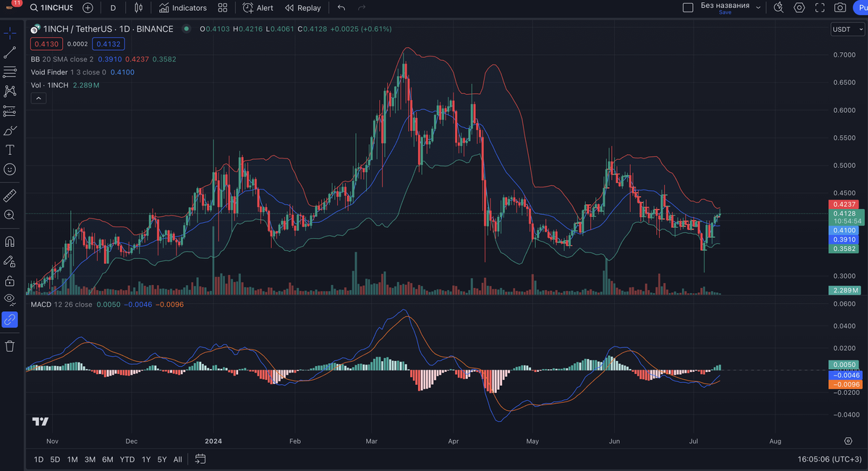This screenshot has width=868, height=471.
Task: Open time axis settings gear icon
Action: (x=848, y=441)
